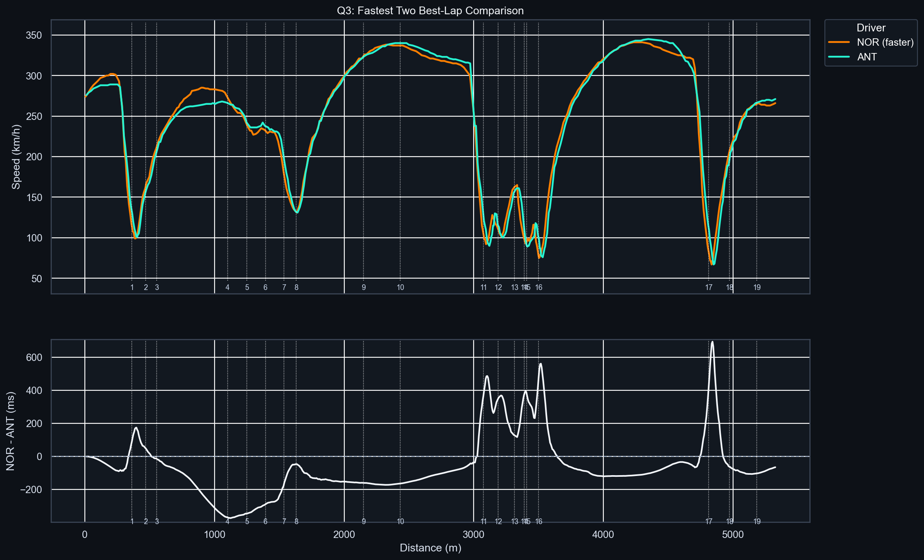Select the "Distance (m)" axis label
Screen dimensions: 924x560
click(430, 548)
